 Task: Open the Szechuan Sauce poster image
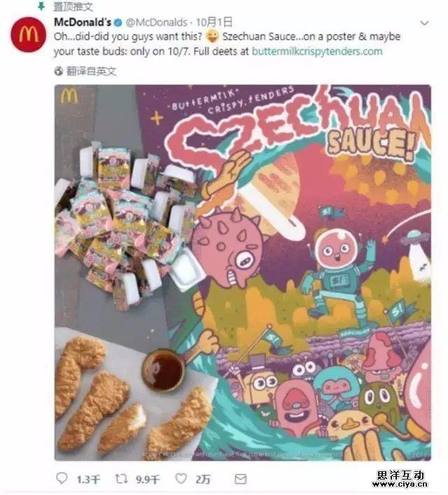tap(242, 272)
